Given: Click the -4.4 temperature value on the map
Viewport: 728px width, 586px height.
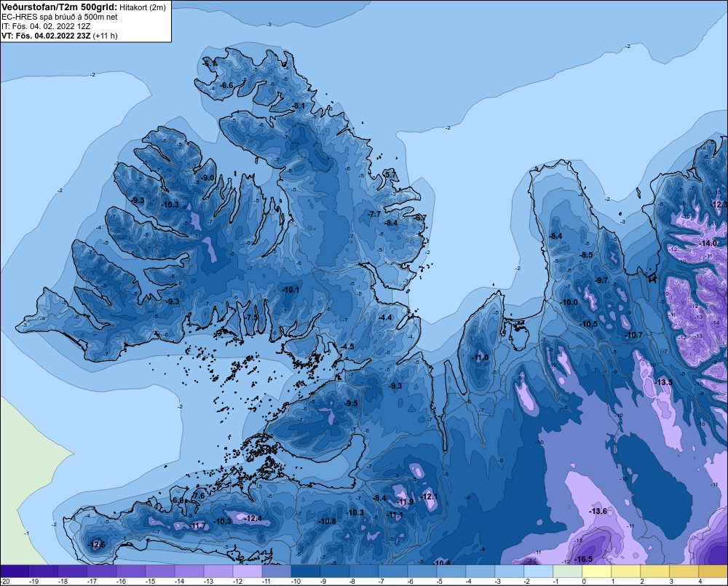Looking at the screenshot, I should [x=385, y=317].
